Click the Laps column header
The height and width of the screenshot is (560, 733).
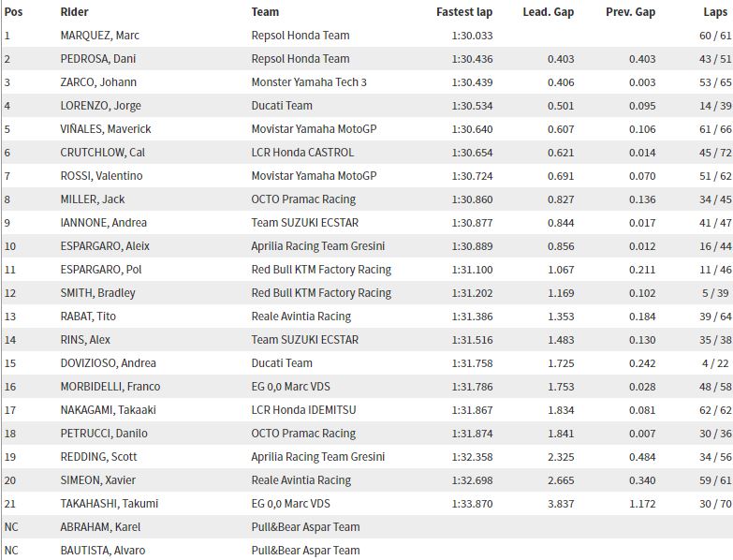pyautogui.click(x=715, y=12)
